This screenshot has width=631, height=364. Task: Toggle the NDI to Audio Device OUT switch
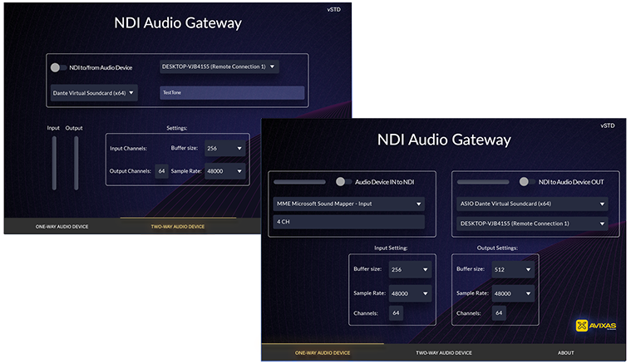pos(527,182)
